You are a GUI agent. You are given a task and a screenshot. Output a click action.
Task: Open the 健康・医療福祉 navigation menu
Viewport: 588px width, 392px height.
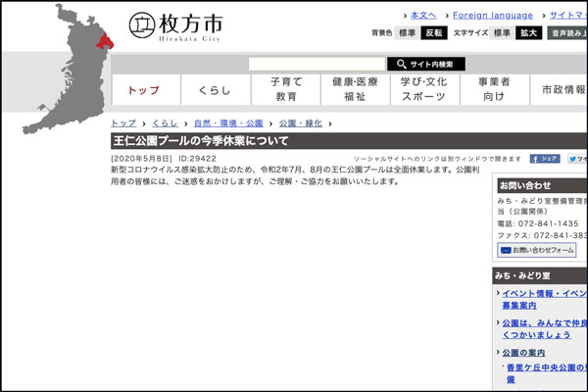pyautogui.click(x=355, y=90)
